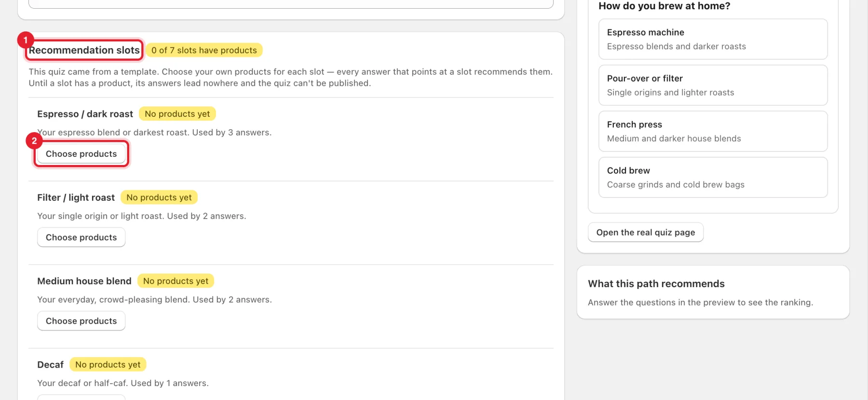Click 'No products yet' badge beside Medium house blend

(176, 281)
